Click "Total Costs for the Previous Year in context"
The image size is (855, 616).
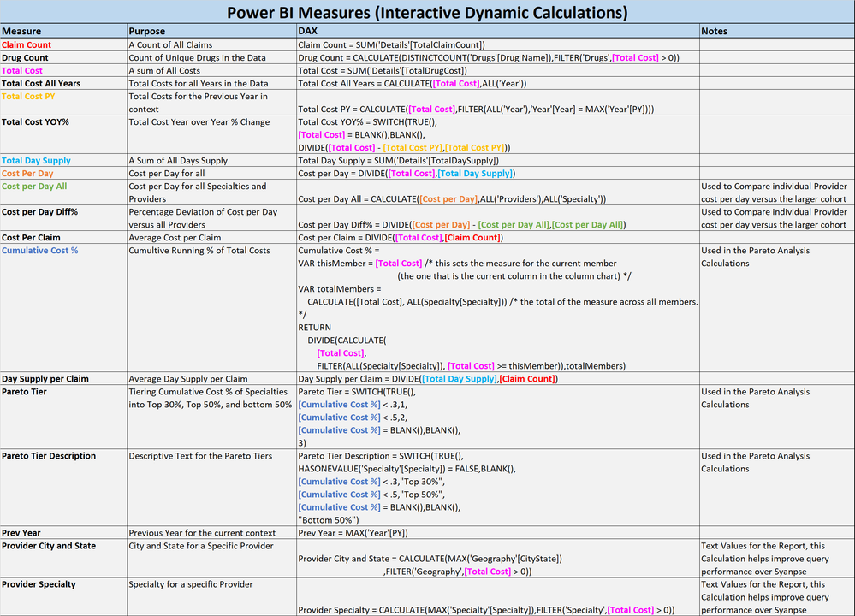(212, 103)
